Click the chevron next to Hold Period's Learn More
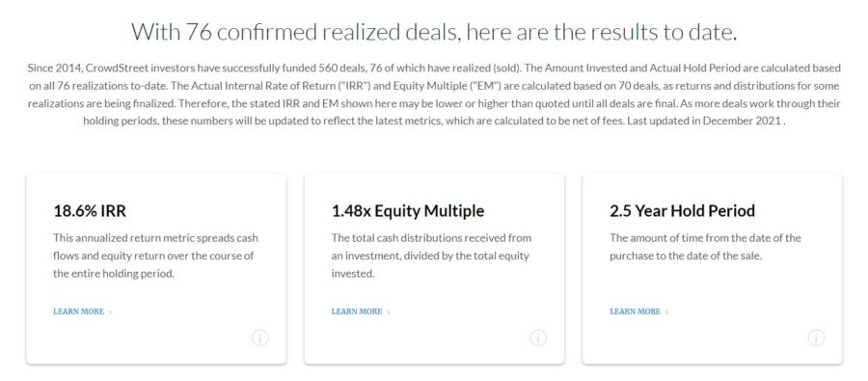Image resolution: width=868 pixels, height=381 pixels. pyautogui.click(x=666, y=313)
